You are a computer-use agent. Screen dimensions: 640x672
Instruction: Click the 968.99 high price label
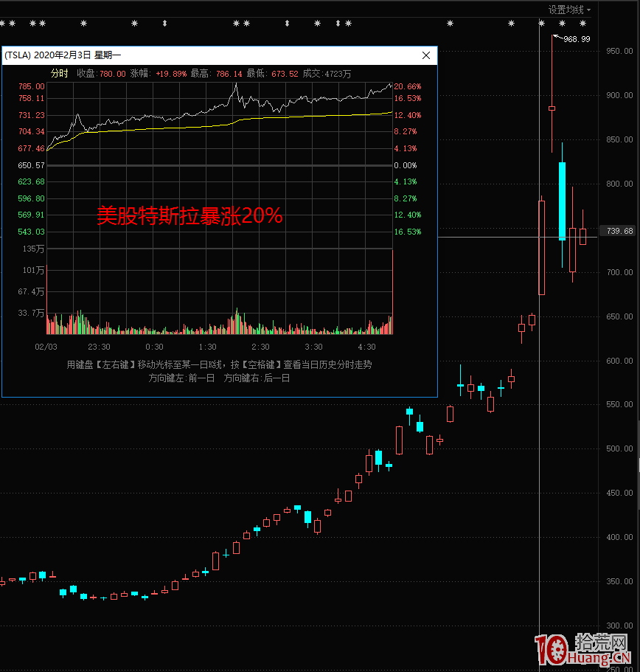577,39
